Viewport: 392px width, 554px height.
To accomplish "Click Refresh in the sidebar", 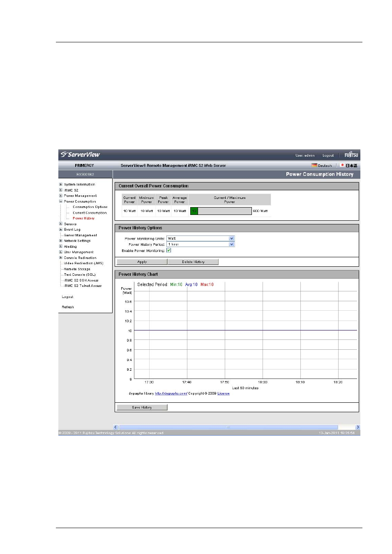I will click(68, 307).
